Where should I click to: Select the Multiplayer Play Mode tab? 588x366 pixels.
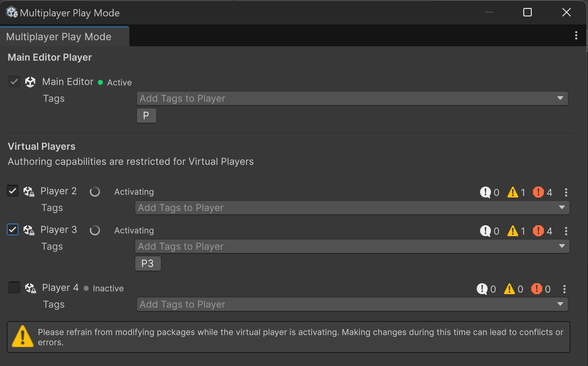64,37
